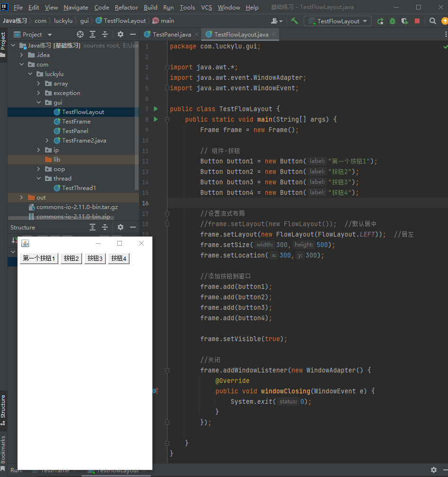
Task: Run with Coverage using the shield icon
Action: point(404,21)
